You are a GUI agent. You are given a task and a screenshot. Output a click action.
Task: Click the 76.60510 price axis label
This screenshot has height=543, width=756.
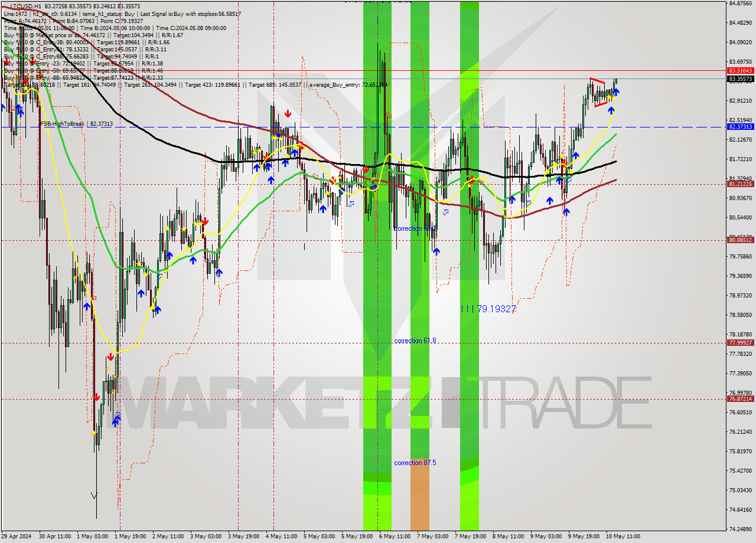pyautogui.click(x=741, y=412)
